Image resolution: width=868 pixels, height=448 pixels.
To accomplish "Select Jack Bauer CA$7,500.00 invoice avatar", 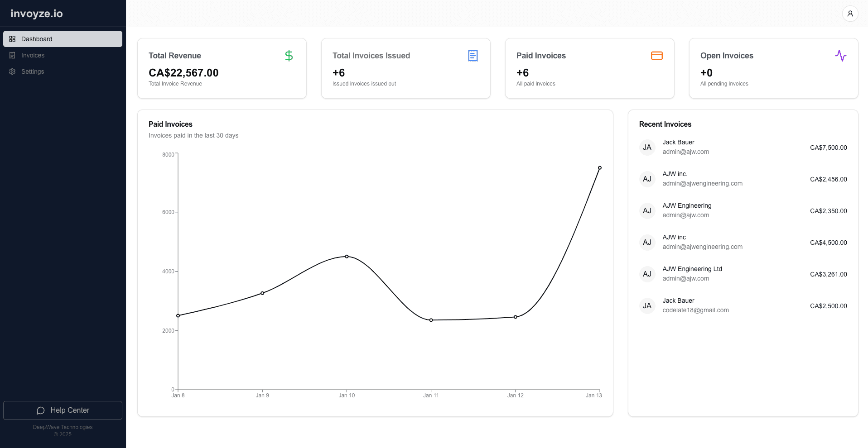I will 647,148.
